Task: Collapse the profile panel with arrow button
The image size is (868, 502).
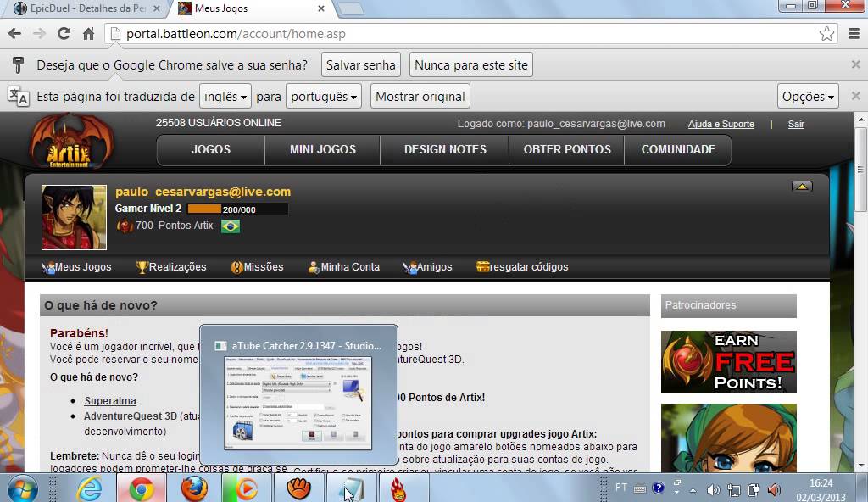Action: click(x=802, y=187)
